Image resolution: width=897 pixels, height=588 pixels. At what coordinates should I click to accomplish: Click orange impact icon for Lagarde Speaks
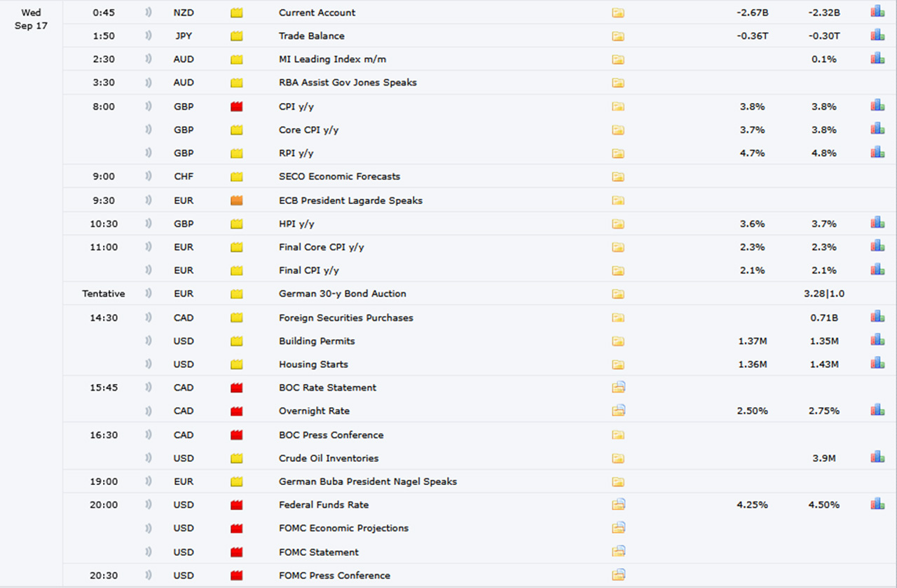237,200
